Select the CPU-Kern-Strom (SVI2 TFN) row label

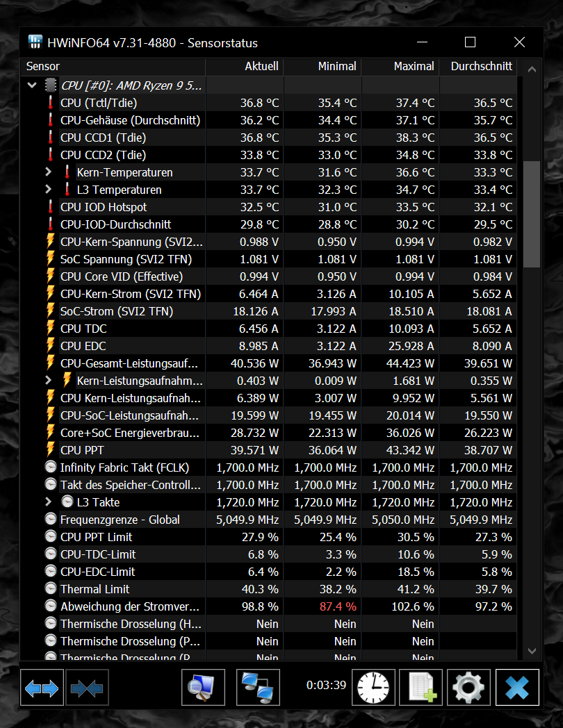(x=131, y=294)
